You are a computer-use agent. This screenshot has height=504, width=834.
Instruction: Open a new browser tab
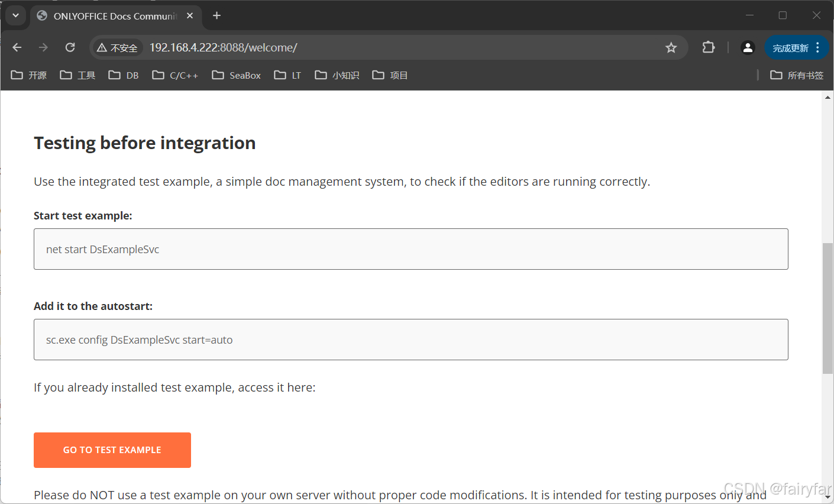point(216,15)
